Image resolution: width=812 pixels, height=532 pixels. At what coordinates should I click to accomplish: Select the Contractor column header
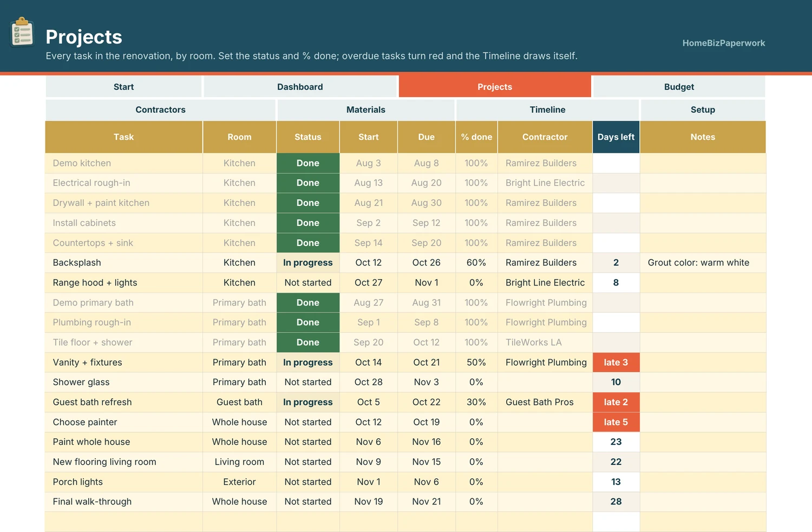pos(545,137)
